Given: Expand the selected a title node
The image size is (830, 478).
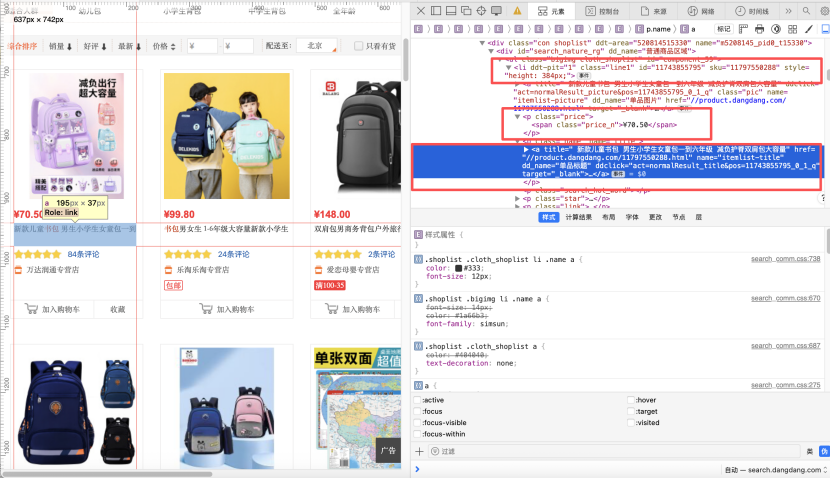Looking at the screenshot, I should [x=526, y=150].
